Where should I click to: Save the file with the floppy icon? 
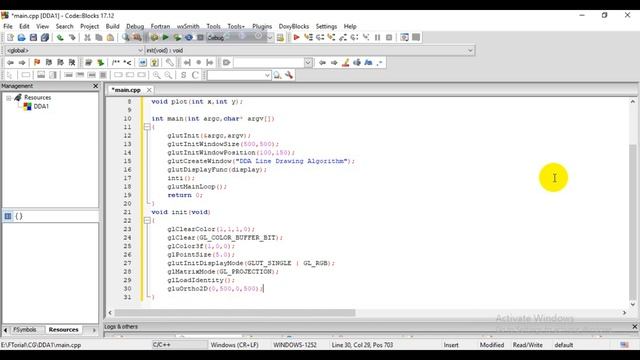pos(33,38)
